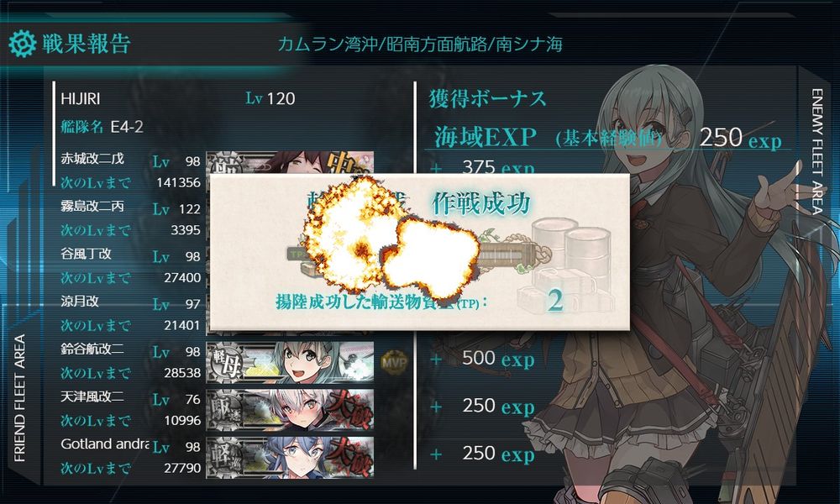This screenshot has width=840, height=504.
Task: Click the 赤城改二戊 ship banner
Action: (290, 162)
